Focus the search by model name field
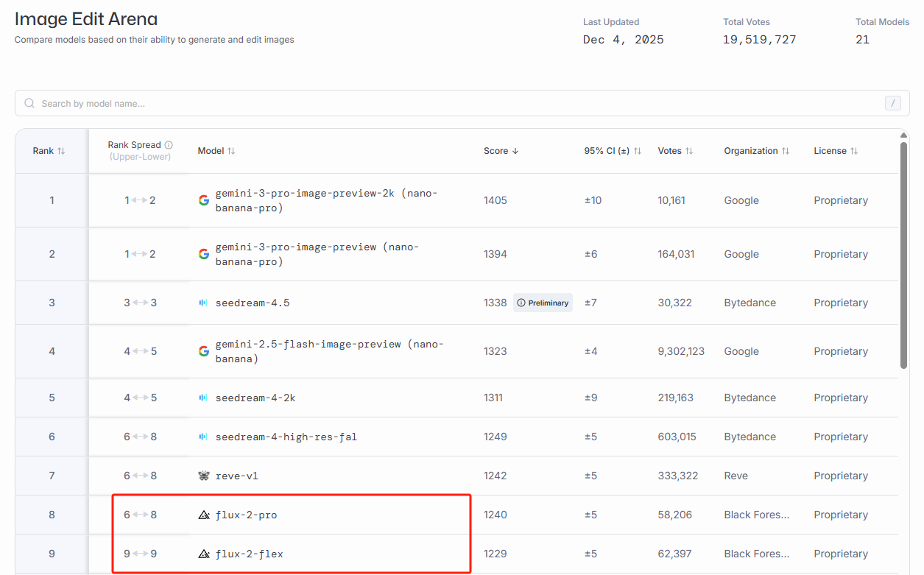The image size is (924, 575). (442, 104)
